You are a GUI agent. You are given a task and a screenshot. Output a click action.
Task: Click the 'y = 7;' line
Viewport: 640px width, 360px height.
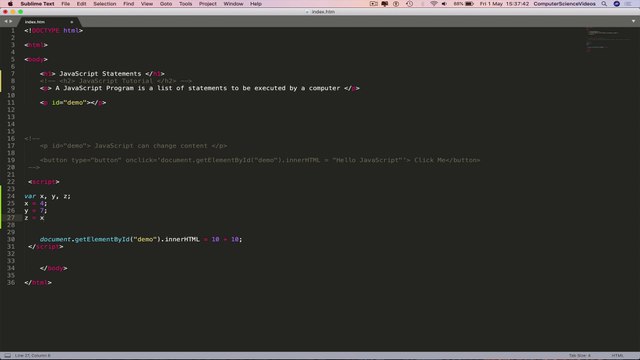36,211
